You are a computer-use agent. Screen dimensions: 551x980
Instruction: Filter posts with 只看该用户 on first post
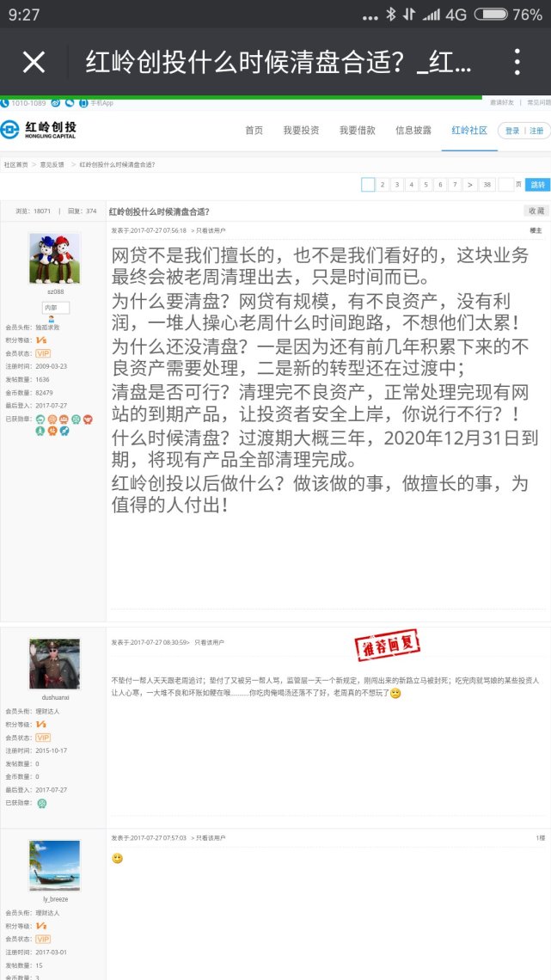(211, 230)
